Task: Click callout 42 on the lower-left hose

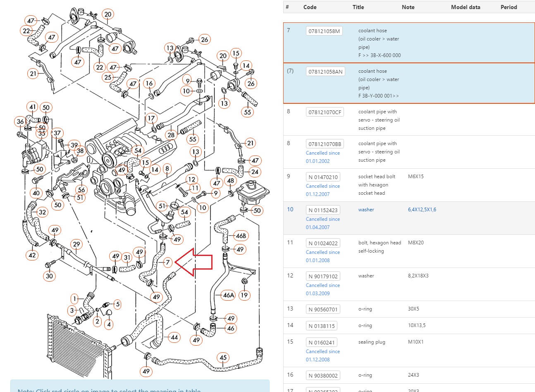Action: pos(32,255)
